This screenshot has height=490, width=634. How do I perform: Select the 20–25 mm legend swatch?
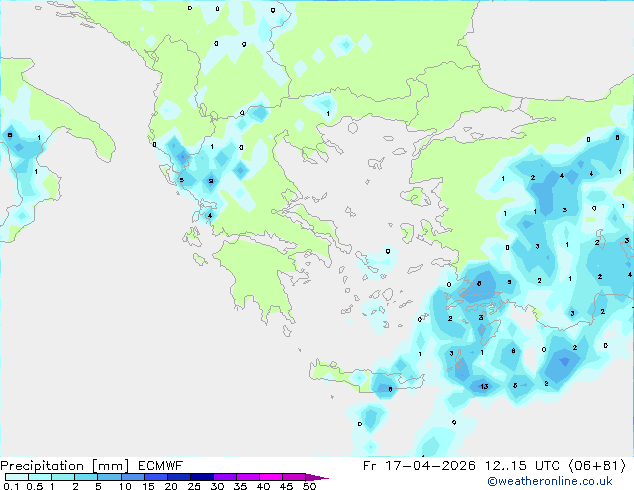[x=179, y=477]
